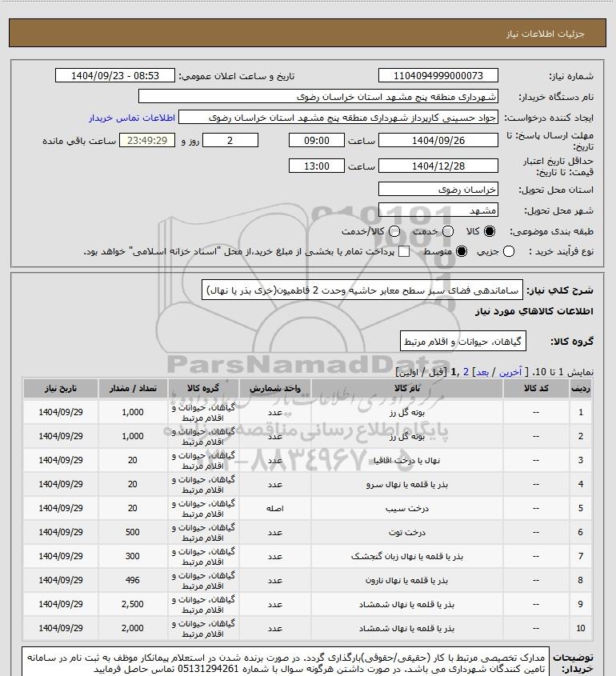Select row 5 درخت سیب
Image resolution: width=616 pixels, height=676 pixels.
tap(308, 508)
